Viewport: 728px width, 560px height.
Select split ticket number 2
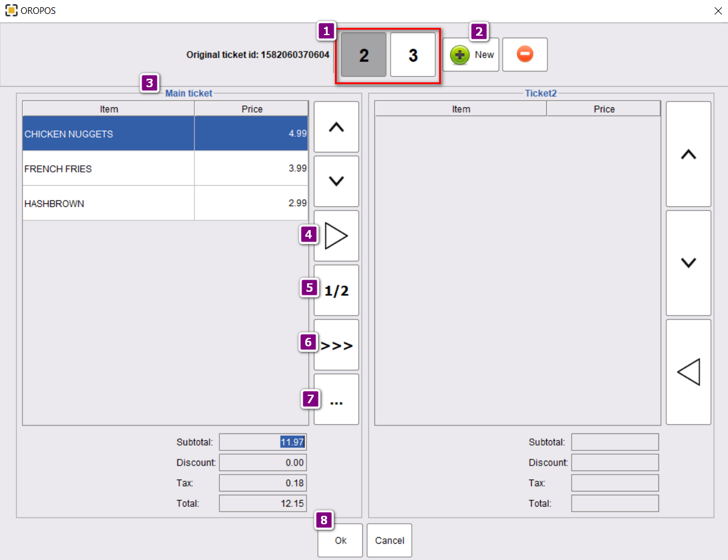point(363,54)
